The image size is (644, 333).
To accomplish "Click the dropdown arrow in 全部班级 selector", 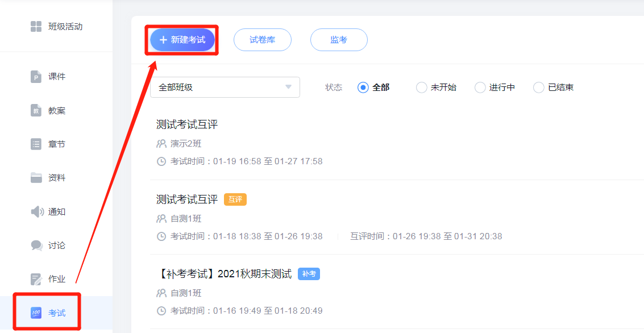I will point(288,87).
